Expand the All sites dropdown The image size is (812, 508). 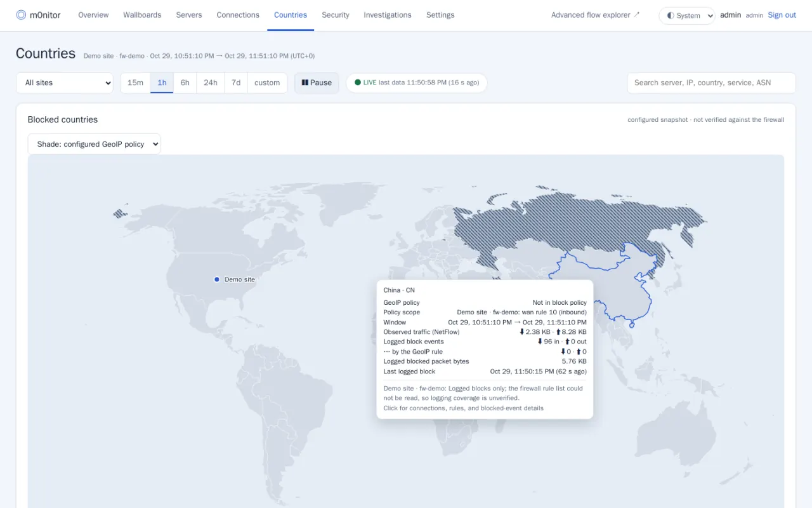point(65,83)
